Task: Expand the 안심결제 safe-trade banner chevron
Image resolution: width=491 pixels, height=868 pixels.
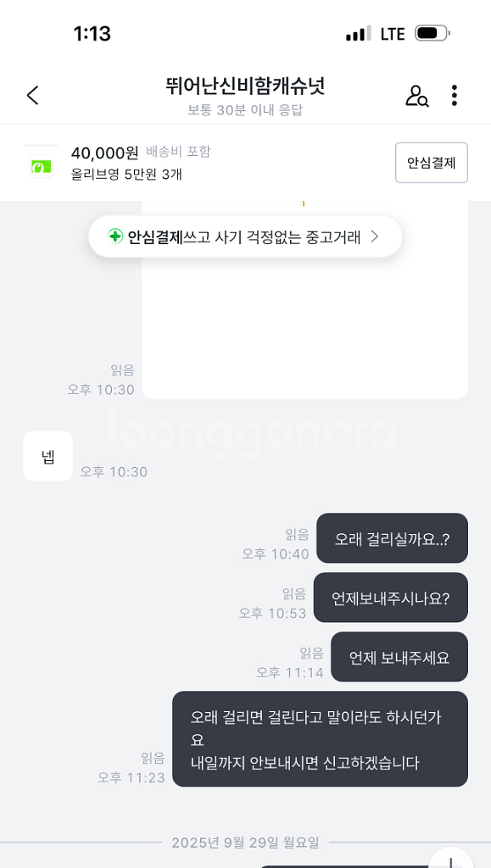Action: 374,237
